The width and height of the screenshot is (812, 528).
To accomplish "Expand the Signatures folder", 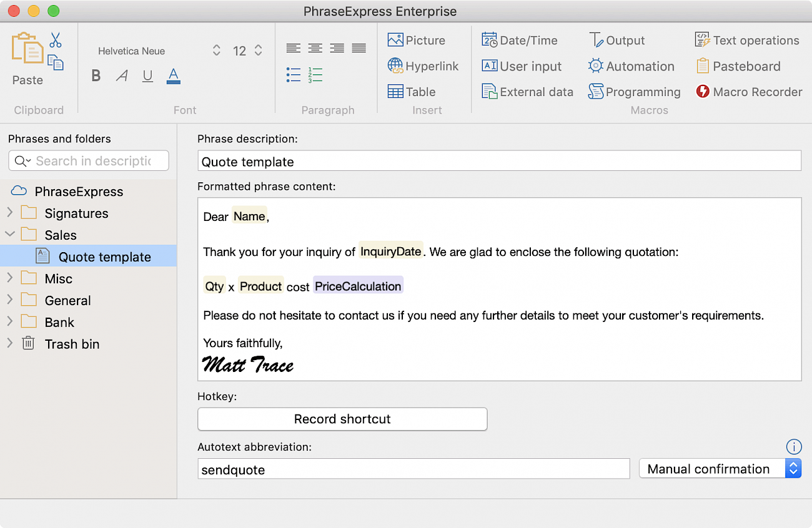I will click(x=10, y=213).
